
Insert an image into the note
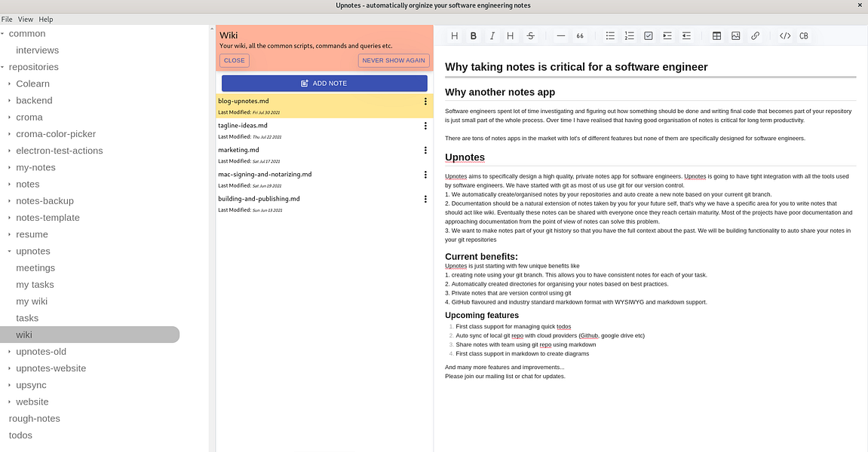tap(736, 36)
